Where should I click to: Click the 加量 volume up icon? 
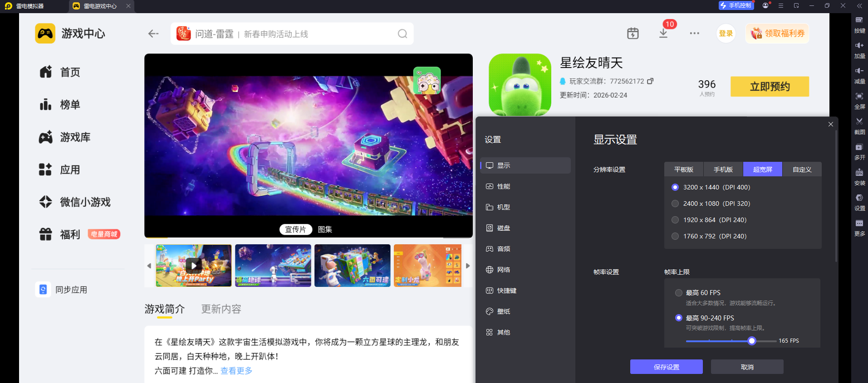point(859,45)
